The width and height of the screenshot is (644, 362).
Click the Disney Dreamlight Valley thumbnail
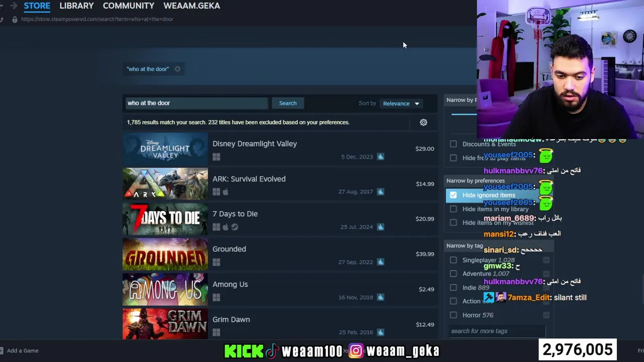tap(165, 148)
